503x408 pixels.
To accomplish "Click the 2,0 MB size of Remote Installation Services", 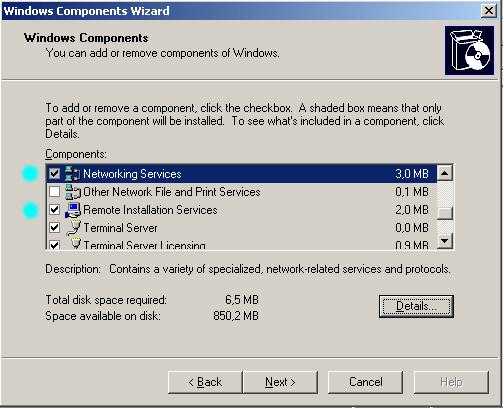I will point(412,210).
